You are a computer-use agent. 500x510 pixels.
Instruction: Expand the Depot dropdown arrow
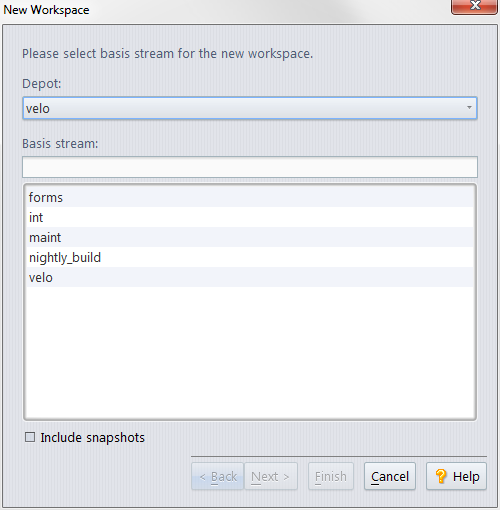click(x=469, y=108)
